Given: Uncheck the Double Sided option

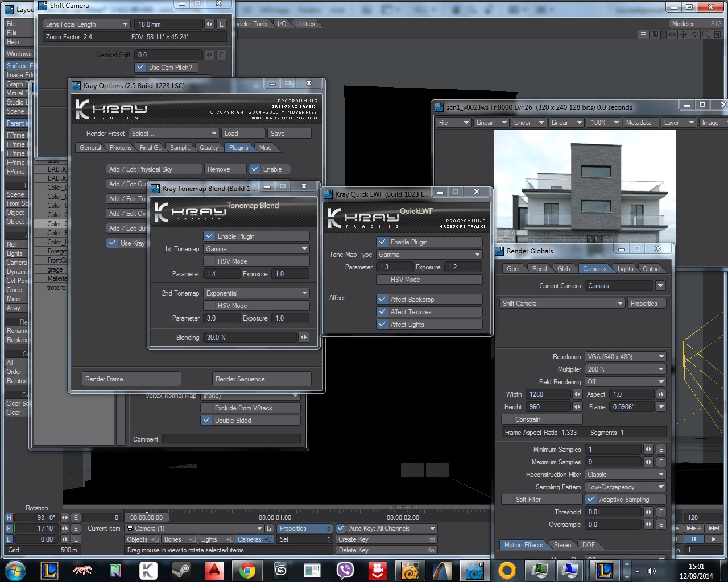Looking at the screenshot, I should click(206, 421).
